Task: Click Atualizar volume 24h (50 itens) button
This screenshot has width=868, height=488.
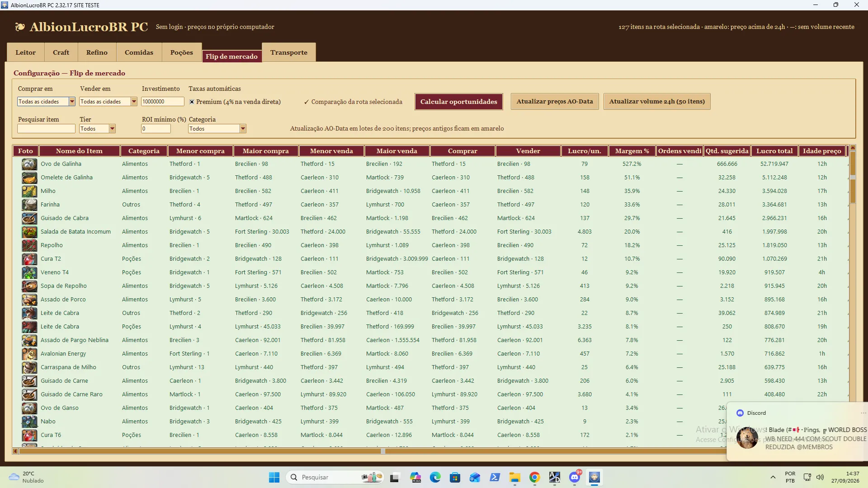Action: point(657,102)
